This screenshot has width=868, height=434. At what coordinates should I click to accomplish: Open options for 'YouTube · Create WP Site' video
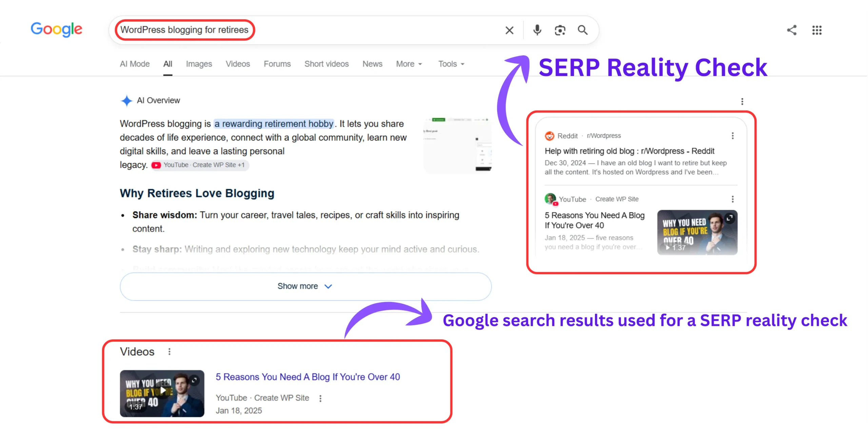click(320, 398)
